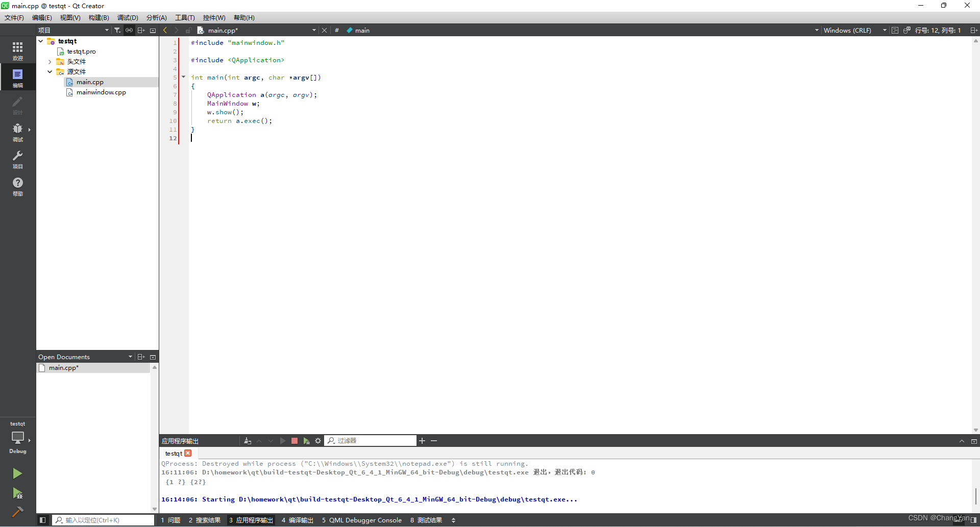Run the project with green play button
This screenshot has width=980, height=527.
(17, 473)
